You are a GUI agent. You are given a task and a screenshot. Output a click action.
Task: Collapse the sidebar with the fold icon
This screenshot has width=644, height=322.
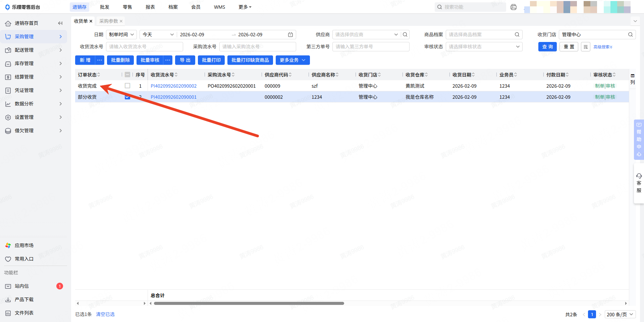tap(60, 23)
